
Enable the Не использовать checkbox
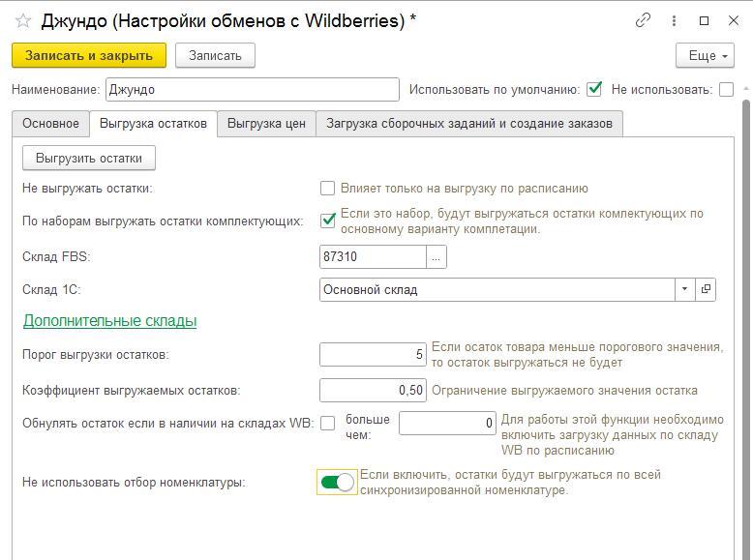tap(726, 90)
